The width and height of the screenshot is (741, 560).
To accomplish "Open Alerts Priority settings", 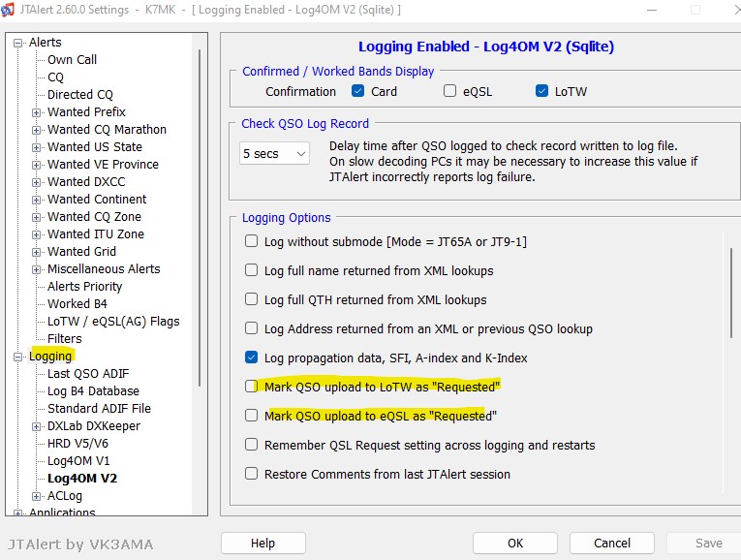I will point(84,287).
